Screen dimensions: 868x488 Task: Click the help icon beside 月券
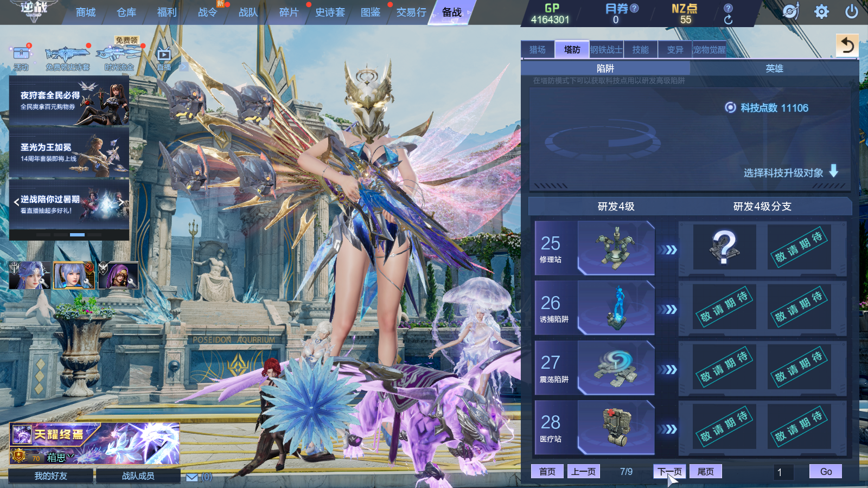point(634,8)
